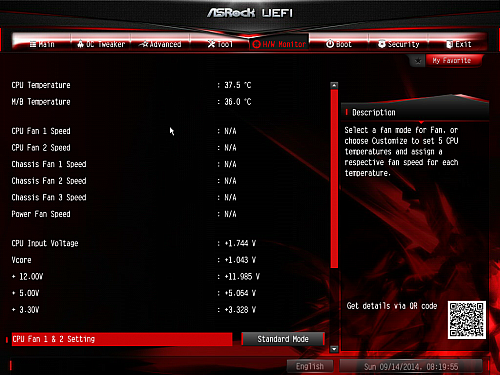500x375 pixels.
Task: Switch to the Security tab
Action: [x=399, y=44]
